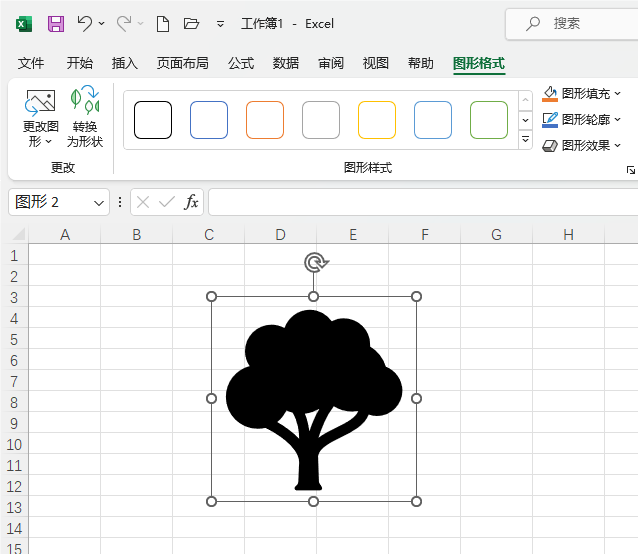Screen dimensions: 638x554
Task: Select the black outline graphic style
Action: [153, 120]
